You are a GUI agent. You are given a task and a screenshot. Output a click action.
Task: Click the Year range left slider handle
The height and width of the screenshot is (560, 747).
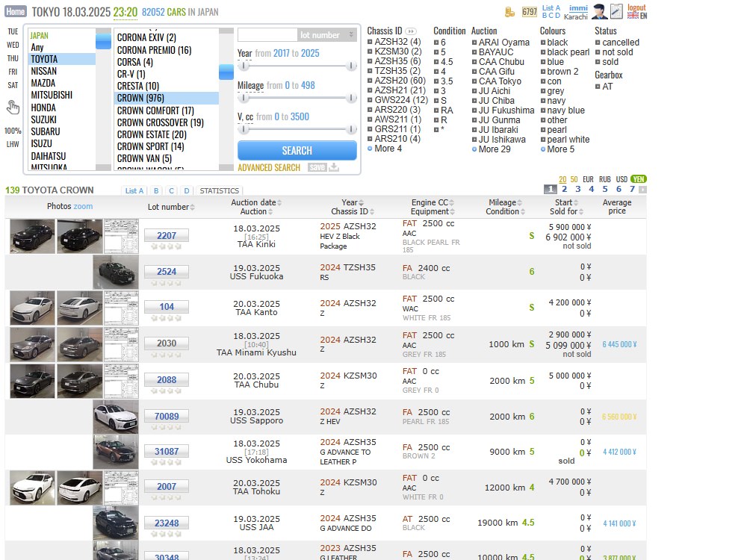(244, 66)
